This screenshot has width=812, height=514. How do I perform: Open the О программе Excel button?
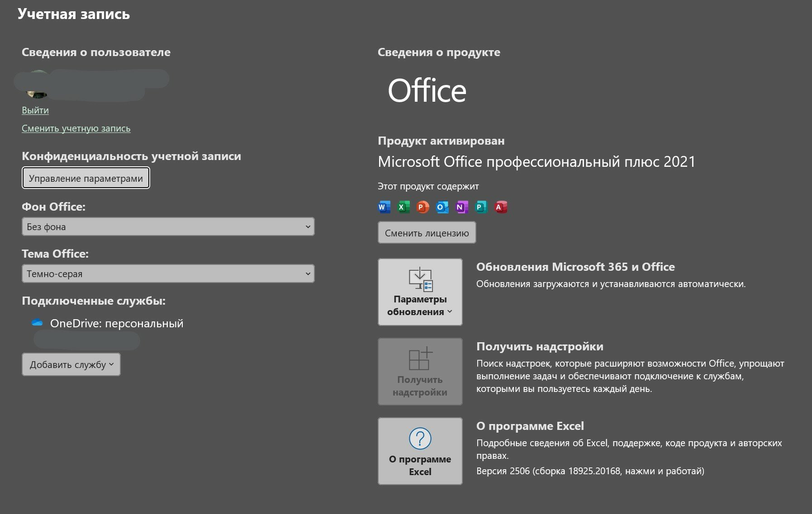[x=420, y=451]
